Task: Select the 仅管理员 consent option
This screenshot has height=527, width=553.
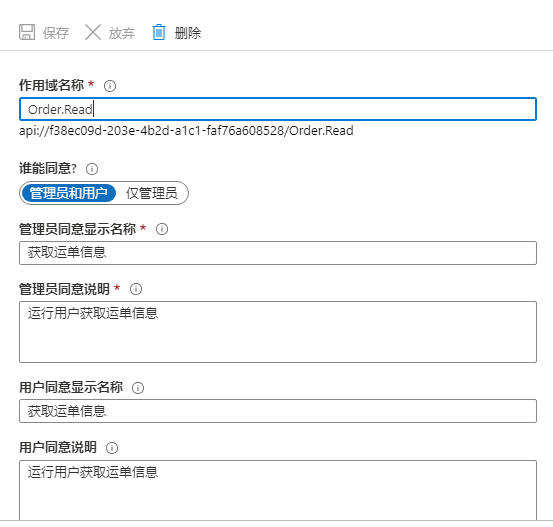Action: (x=152, y=193)
